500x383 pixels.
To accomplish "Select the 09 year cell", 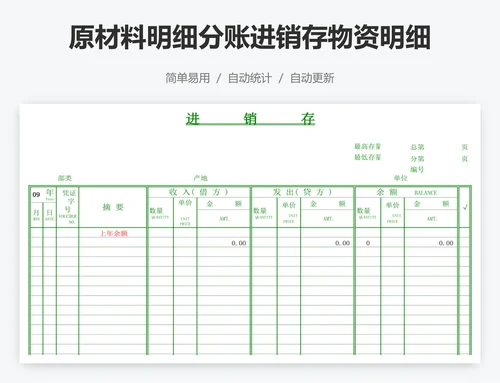I will tap(36, 194).
